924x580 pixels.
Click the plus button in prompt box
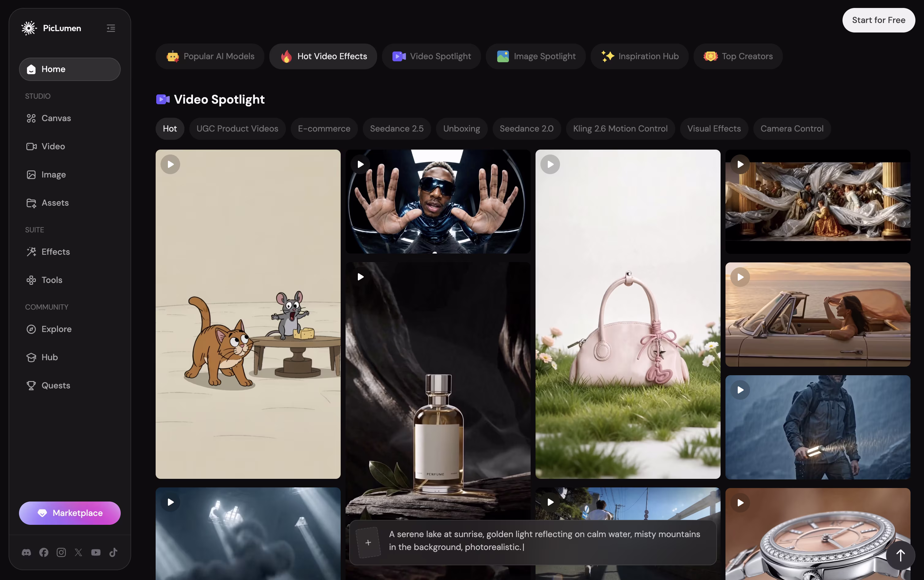[368, 542]
